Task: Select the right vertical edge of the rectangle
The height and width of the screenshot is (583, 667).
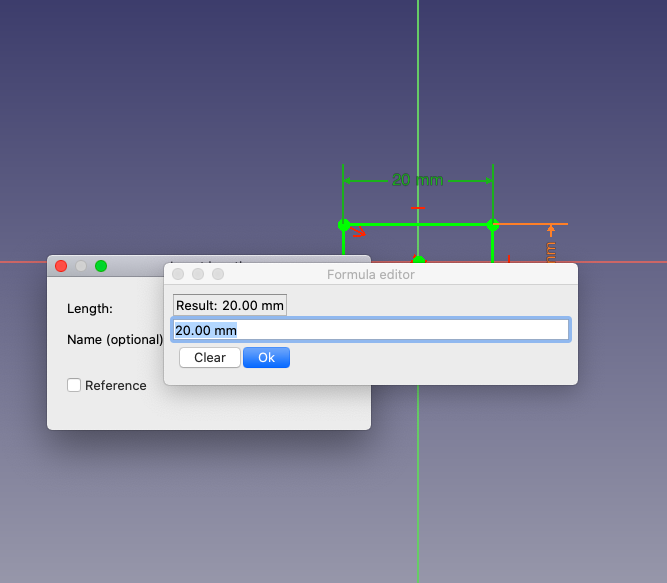Action: 492,244
